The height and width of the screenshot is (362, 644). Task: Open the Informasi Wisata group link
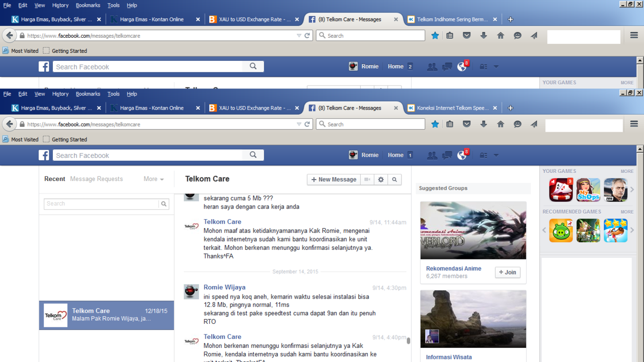tap(449, 357)
